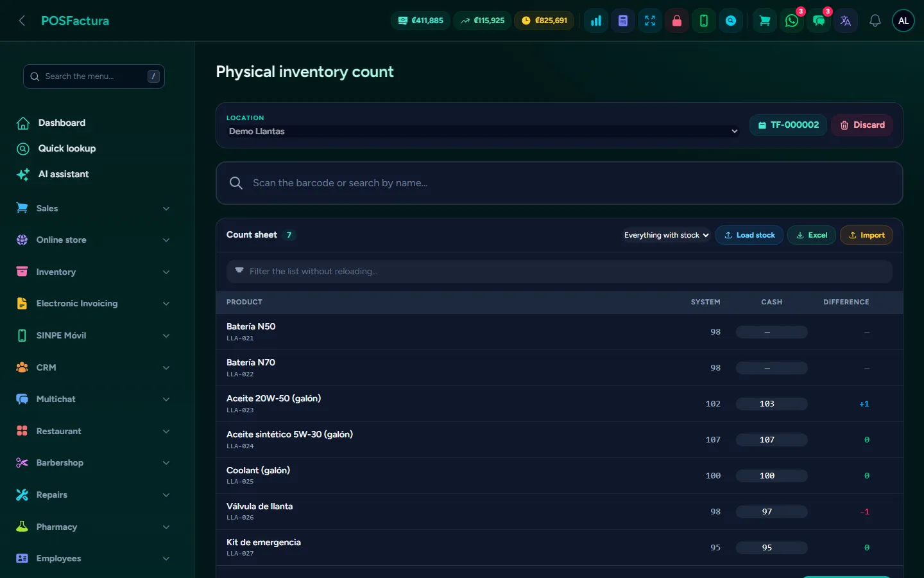This screenshot has height=578, width=924.
Task: Change language with the translate icon
Action: 846,21
